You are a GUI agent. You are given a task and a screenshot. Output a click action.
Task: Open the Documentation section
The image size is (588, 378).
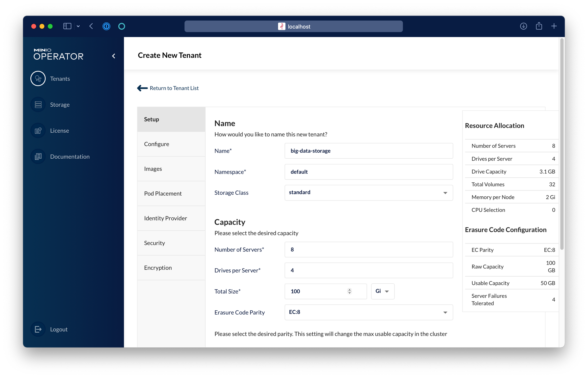tap(70, 156)
